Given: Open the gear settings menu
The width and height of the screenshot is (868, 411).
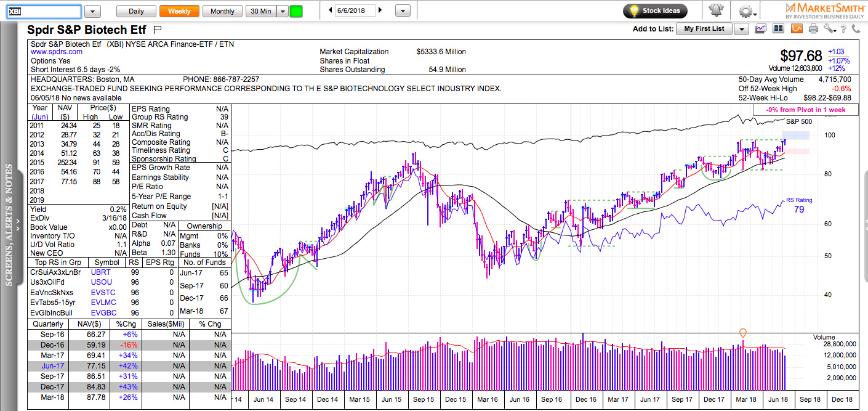Looking at the screenshot, I should 749,11.
